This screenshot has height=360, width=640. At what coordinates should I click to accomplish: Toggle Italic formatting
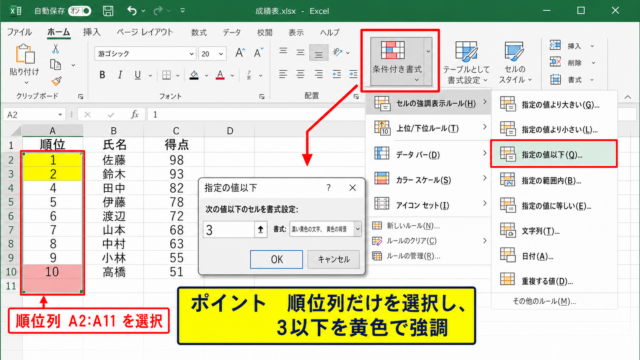coord(120,75)
